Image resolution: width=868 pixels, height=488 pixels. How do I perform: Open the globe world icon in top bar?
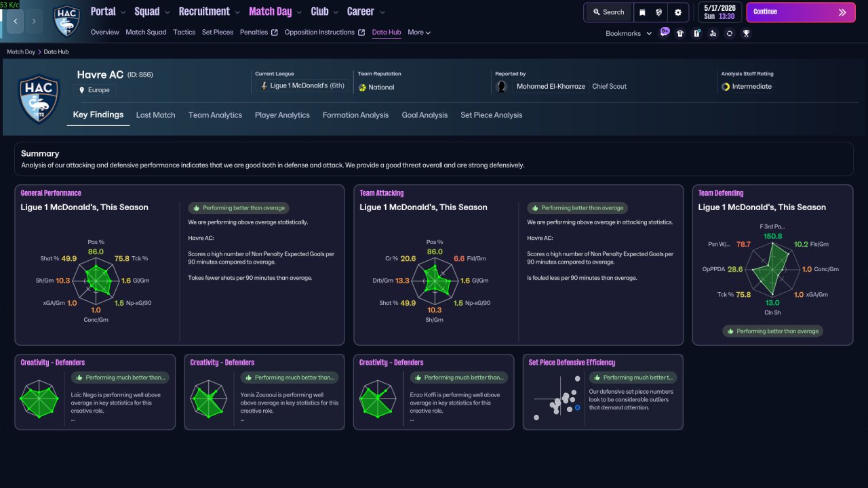click(658, 12)
